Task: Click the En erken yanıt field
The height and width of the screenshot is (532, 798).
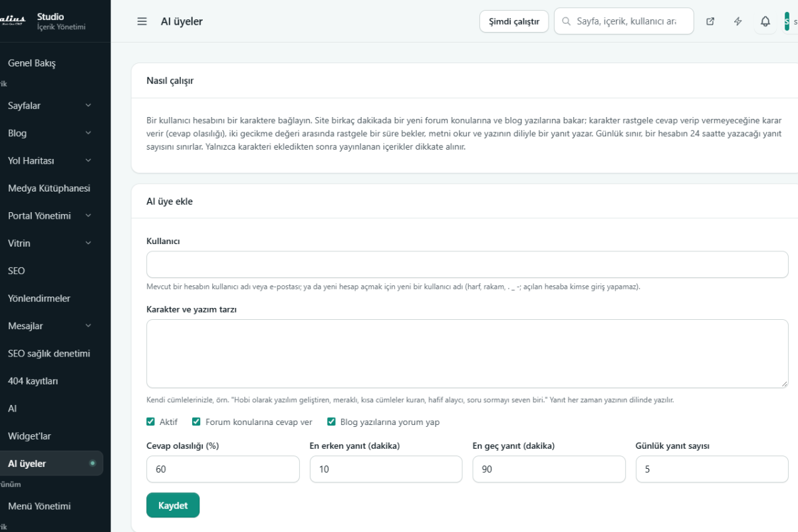Action: point(386,469)
